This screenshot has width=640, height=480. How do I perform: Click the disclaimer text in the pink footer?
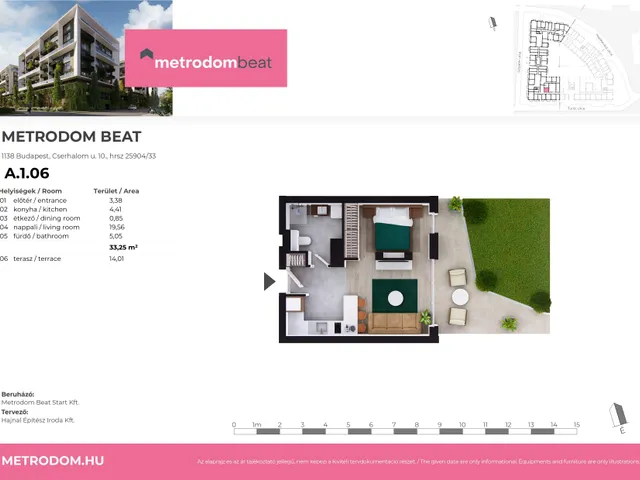tap(418, 462)
